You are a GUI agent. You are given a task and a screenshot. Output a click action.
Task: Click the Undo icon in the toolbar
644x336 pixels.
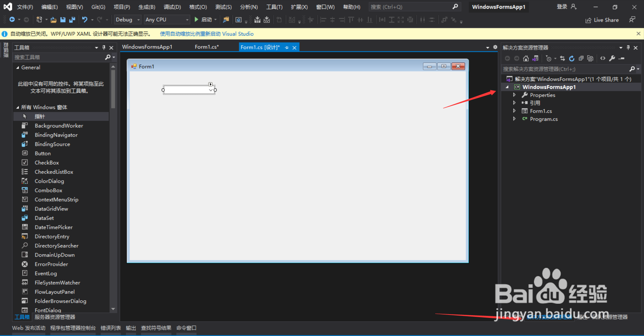pyautogui.click(x=85, y=19)
